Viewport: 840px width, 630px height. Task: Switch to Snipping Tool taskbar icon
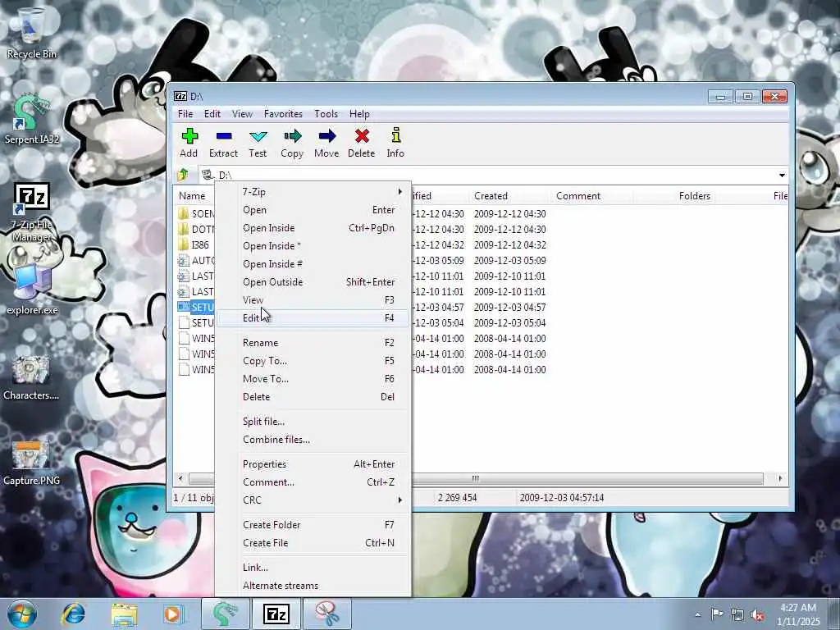point(327,614)
